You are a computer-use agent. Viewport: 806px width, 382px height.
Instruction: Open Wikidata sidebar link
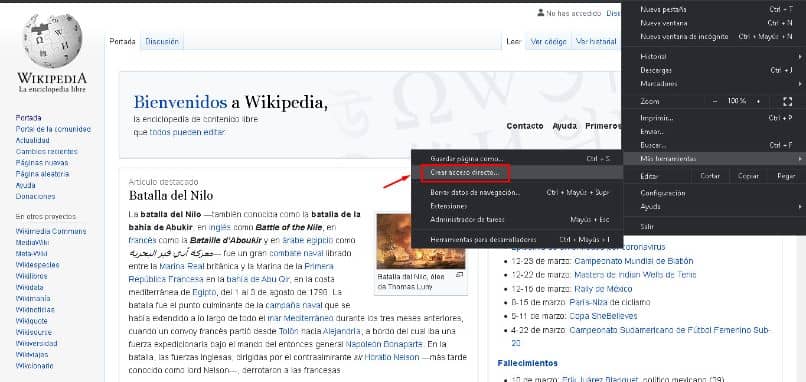pyautogui.click(x=29, y=287)
